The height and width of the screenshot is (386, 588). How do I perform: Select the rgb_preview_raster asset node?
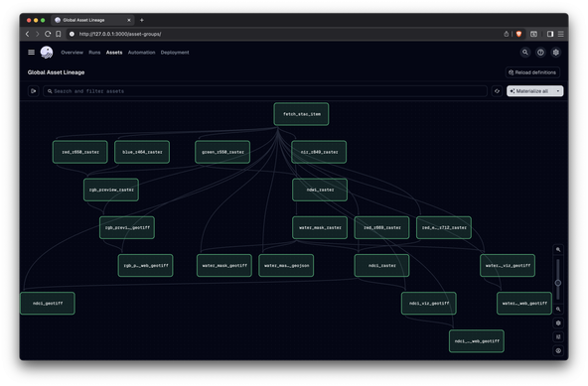click(x=111, y=190)
